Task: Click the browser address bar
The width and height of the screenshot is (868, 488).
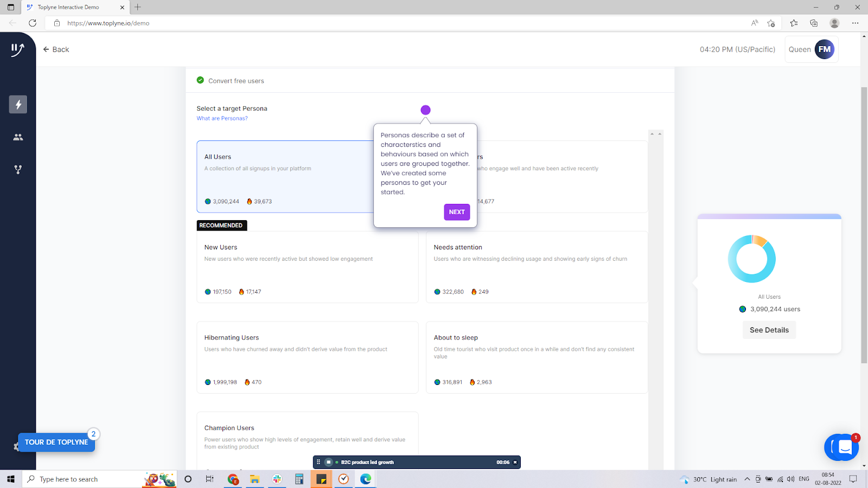Action: pyautogui.click(x=380, y=23)
